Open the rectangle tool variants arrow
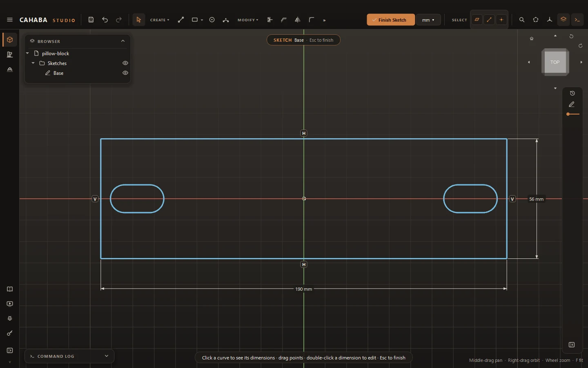The height and width of the screenshot is (368, 588). (x=202, y=20)
